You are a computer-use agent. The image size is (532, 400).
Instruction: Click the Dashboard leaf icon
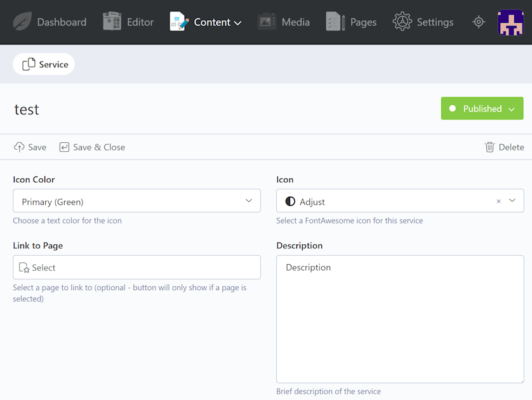point(22,22)
